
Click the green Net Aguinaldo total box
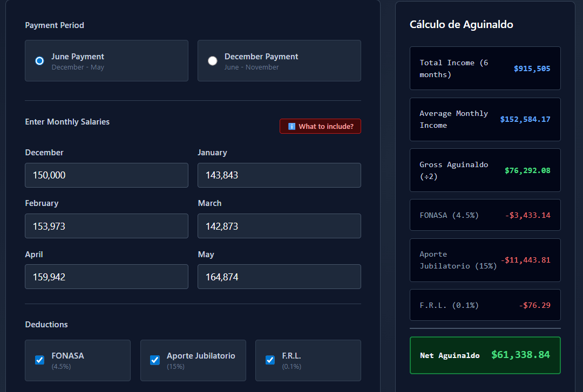click(485, 355)
